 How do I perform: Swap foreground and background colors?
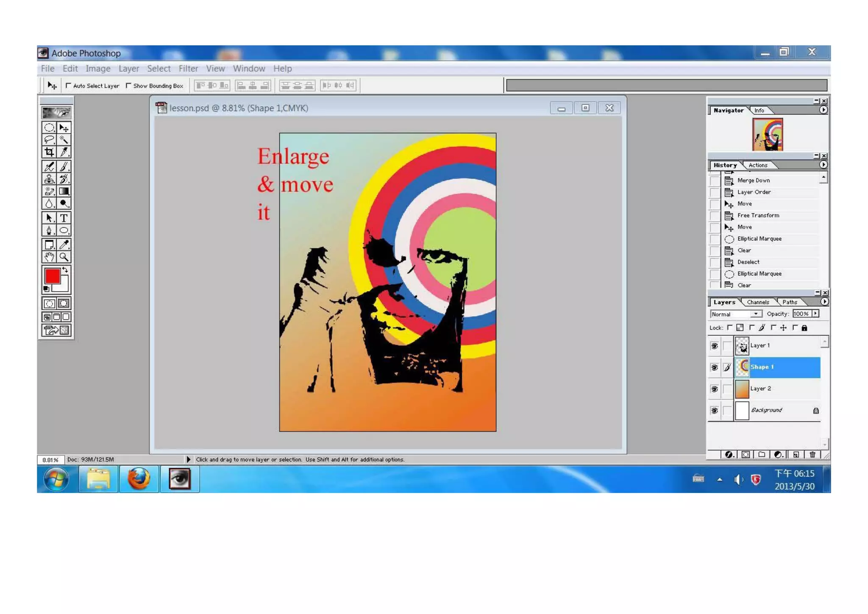[65, 269]
